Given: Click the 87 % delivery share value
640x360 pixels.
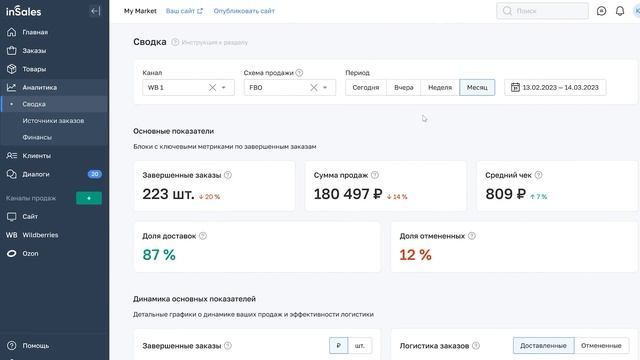Looking at the screenshot, I should tap(159, 255).
